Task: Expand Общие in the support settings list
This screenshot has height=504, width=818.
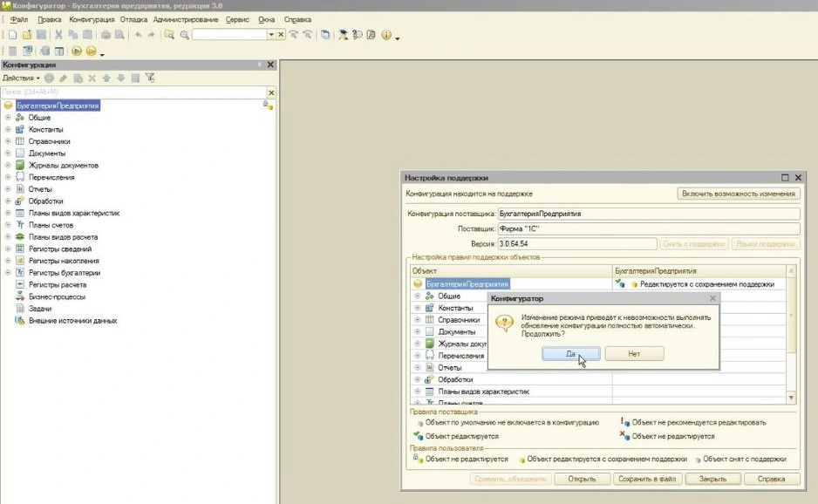Action: pos(418,296)
